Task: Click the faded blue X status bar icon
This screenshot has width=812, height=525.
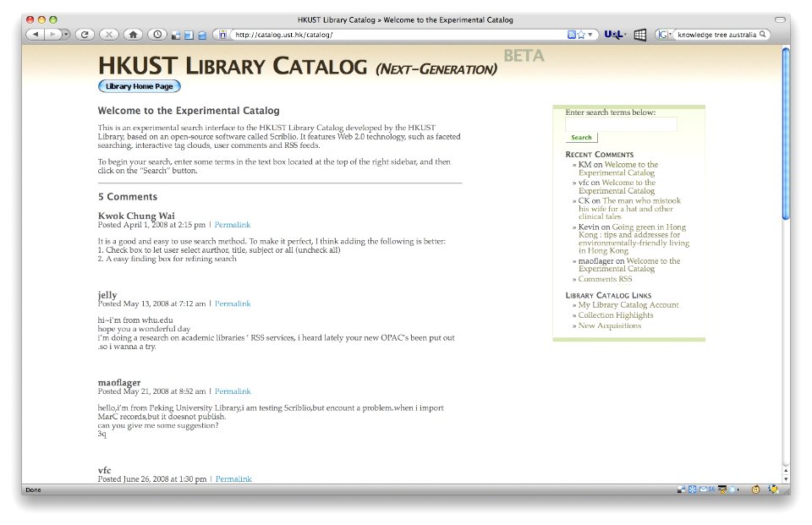Action: tap(732, 489)
